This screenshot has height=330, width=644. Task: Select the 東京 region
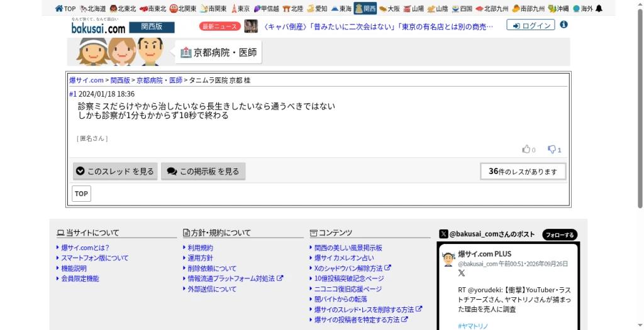tap(240, 8)
